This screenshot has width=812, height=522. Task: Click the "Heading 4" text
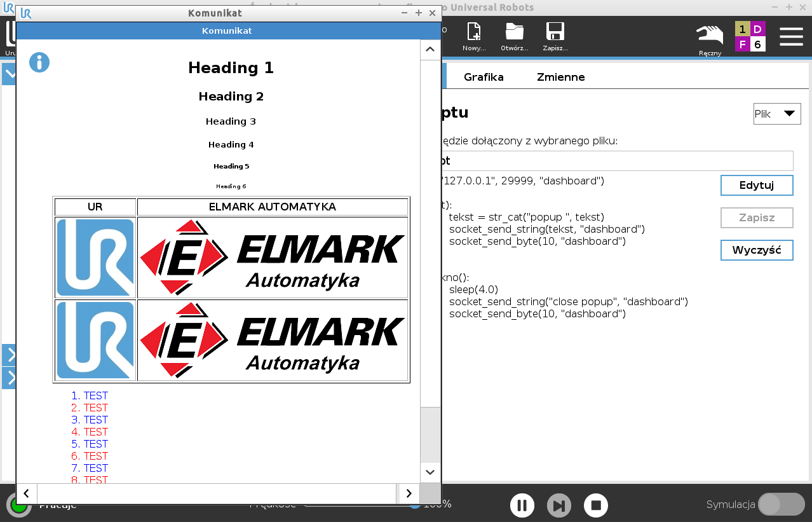tap(231, 144)
